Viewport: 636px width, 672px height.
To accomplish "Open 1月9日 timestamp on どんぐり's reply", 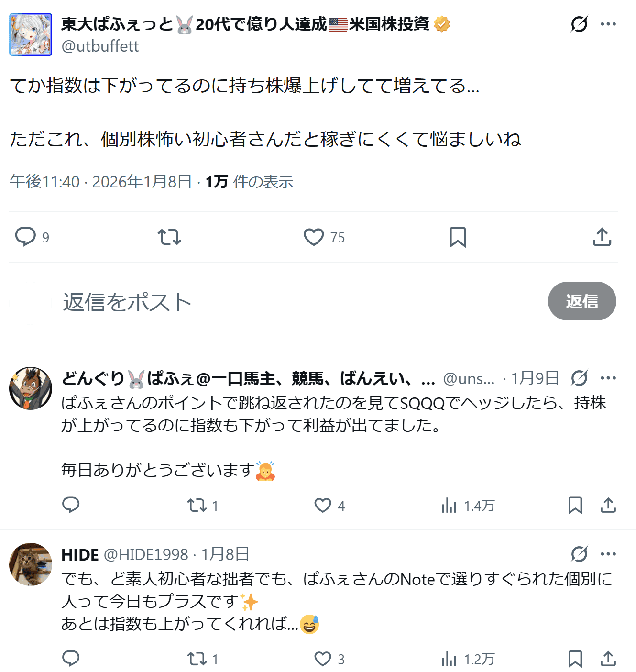I will point(535,378).
